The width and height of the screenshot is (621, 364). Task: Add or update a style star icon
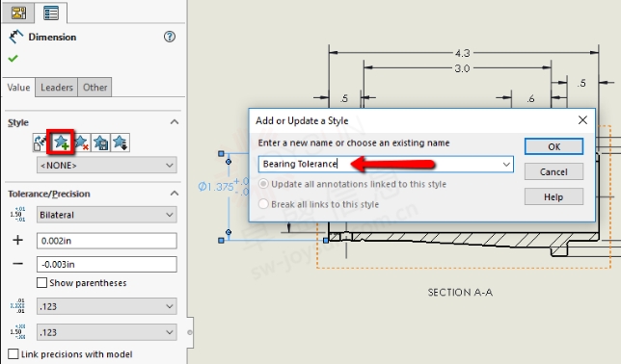[61, 143]
